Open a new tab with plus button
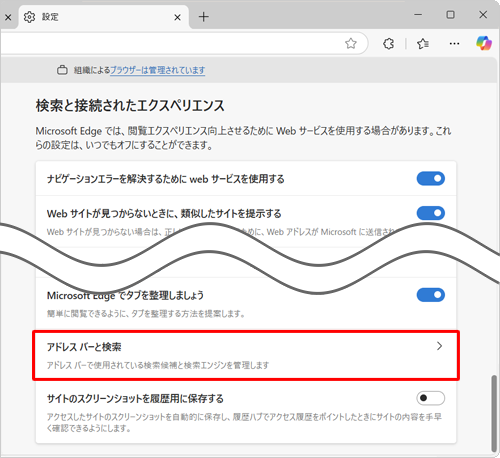Viewport: 500px width, 458px height. coord(203,17)
